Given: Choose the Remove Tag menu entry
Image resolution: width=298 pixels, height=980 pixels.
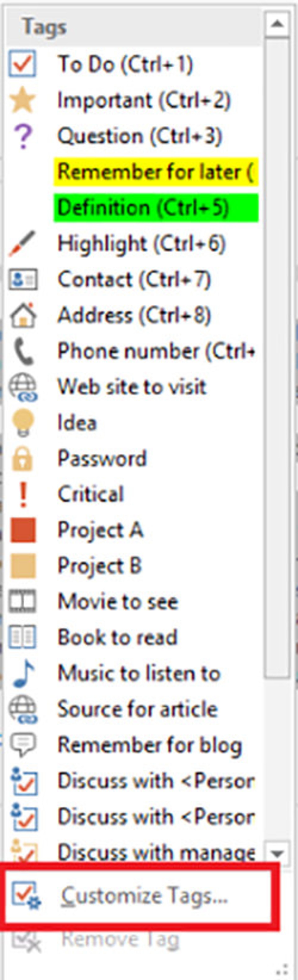Looking at the screenshot, I should pos(120,940).
